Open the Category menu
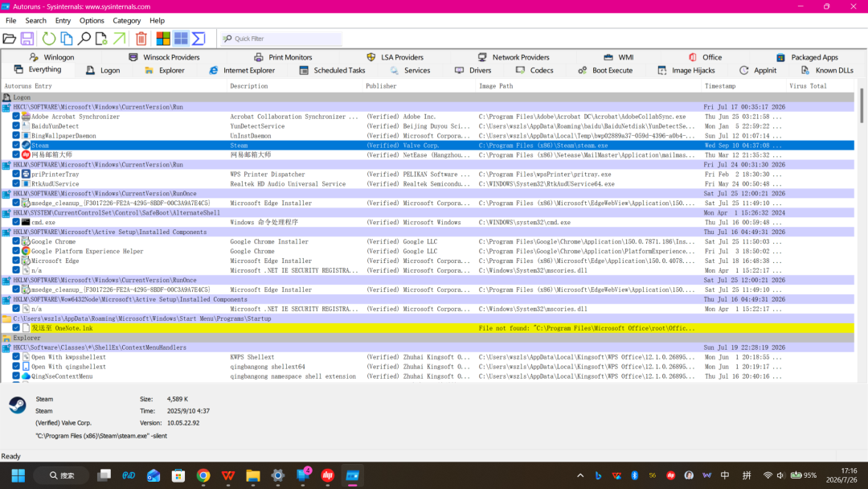The width and height of the screenshot is (868, 489). point(127,20)
